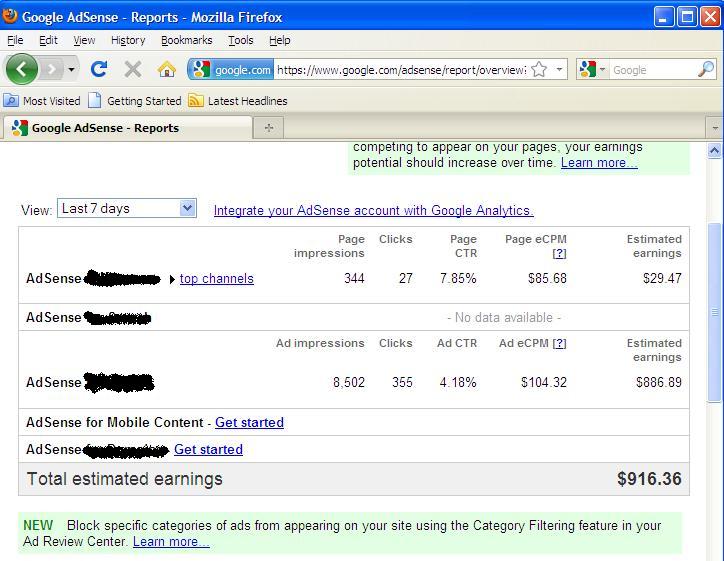Open the top channels link

point(216,279)
